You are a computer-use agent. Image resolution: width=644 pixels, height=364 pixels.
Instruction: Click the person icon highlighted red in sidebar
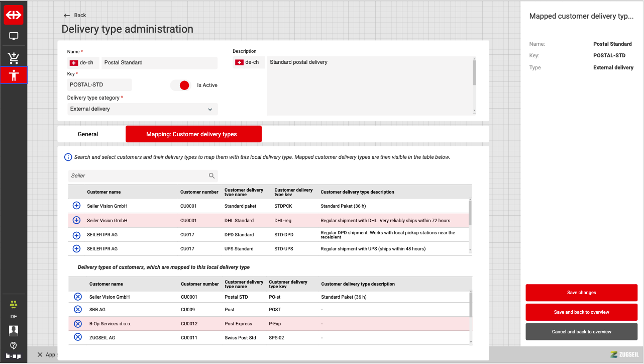click(14, 75)
